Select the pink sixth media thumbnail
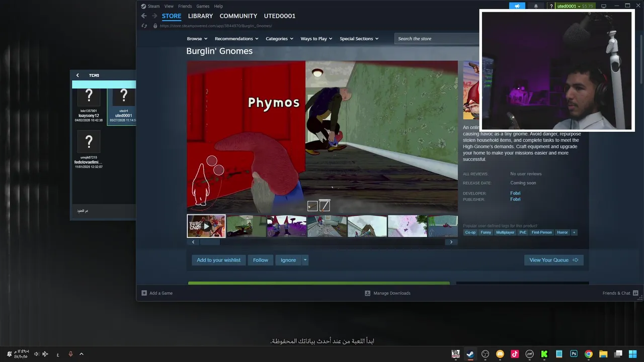644x362 pixels. (408, 226)
